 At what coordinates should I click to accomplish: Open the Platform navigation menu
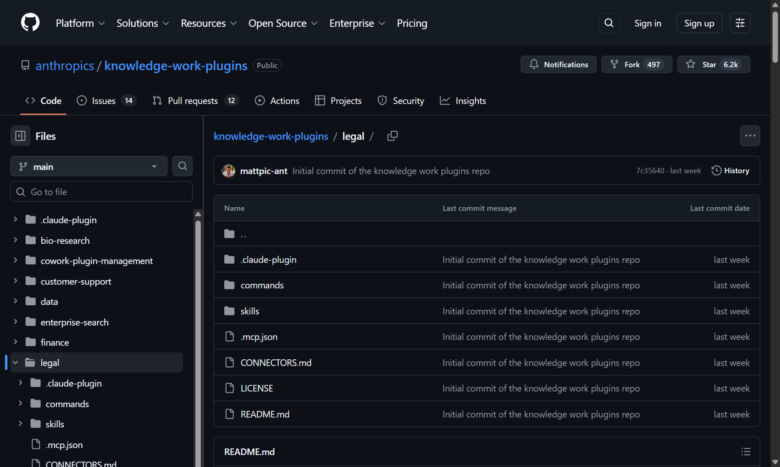(80, 23)
